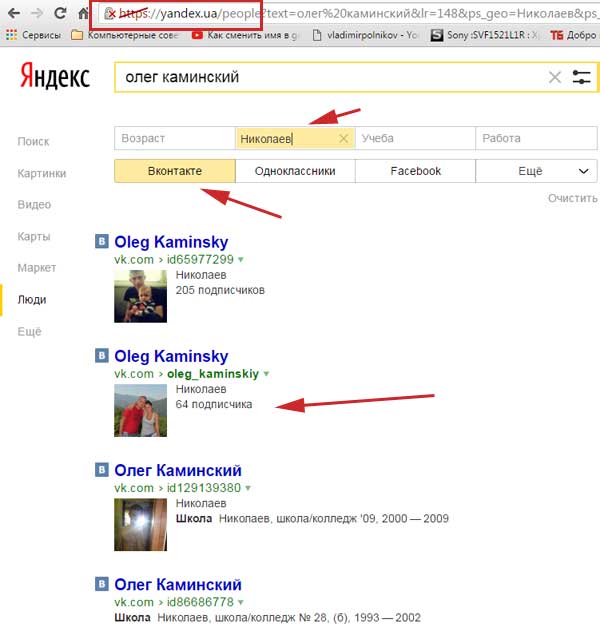Viewport: 600px width, 639px height.
Task: Expand the Ещё networks dropdown
Action: pyautogui.click(x=536, y=171)
